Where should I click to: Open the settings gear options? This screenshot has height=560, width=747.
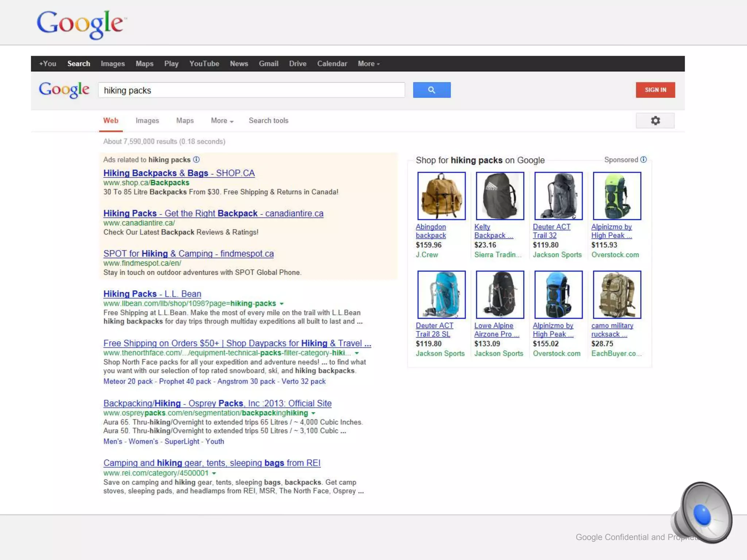click(655, 121)
